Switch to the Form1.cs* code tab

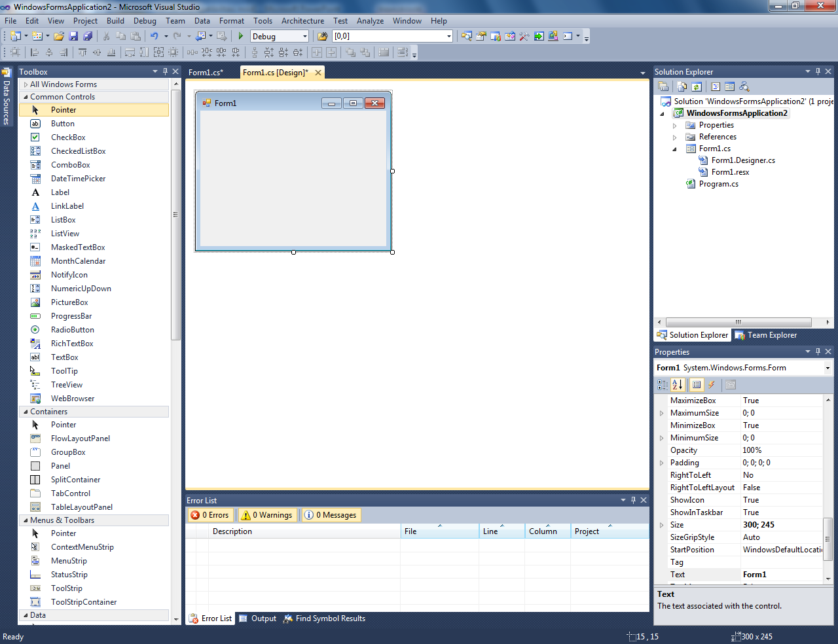click(206, 73)
